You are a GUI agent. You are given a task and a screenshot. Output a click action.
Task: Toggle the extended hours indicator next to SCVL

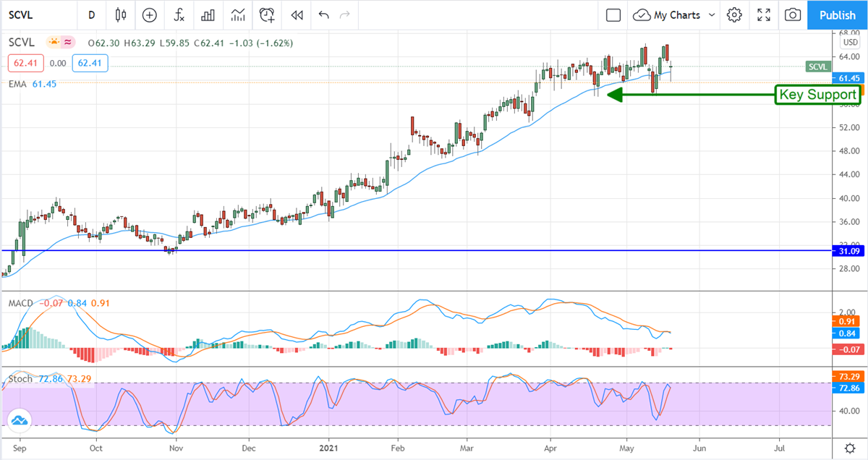pos(69,43)
